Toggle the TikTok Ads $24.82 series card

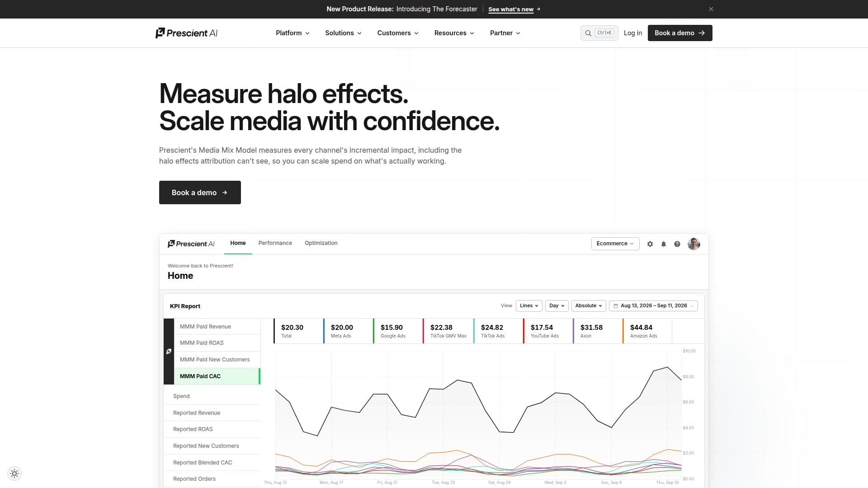[x=498, y=331]
